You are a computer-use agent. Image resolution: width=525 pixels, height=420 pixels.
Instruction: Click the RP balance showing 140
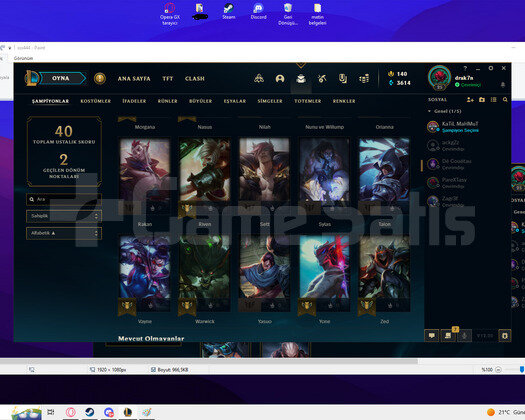coord(397,74)
